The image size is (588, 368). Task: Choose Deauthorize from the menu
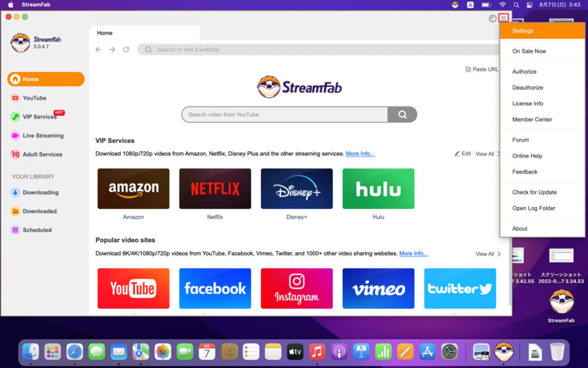[x=542, y=87]
